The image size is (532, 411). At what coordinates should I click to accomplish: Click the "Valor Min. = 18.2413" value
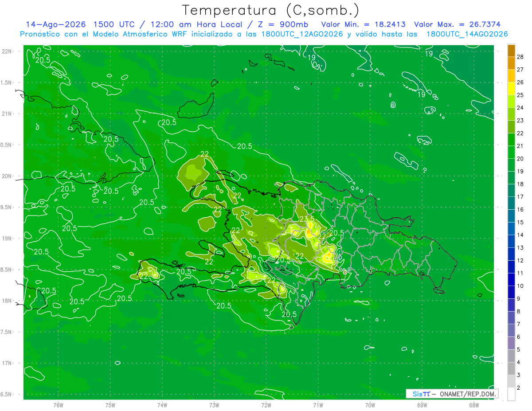coord(363,24)
